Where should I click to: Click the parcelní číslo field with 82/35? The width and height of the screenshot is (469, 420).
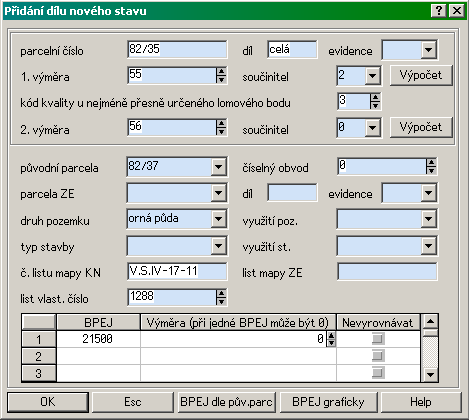pyautogui.click(x=177, y=49)
